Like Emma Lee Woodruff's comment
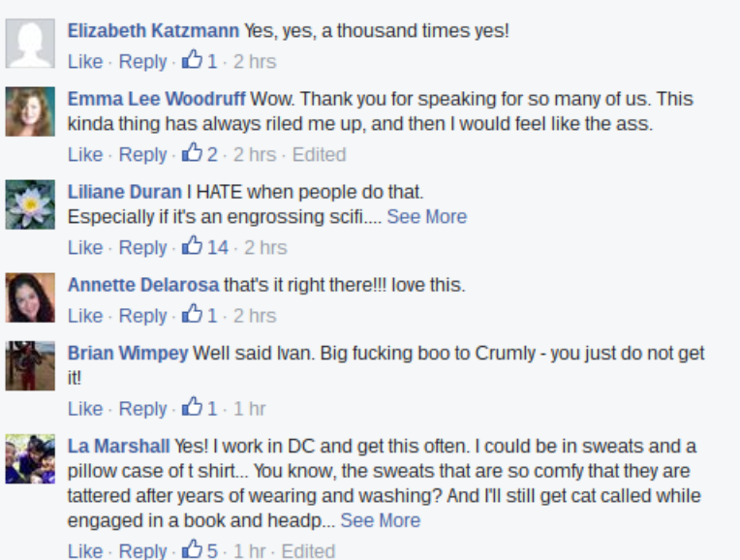 [85, 154]
